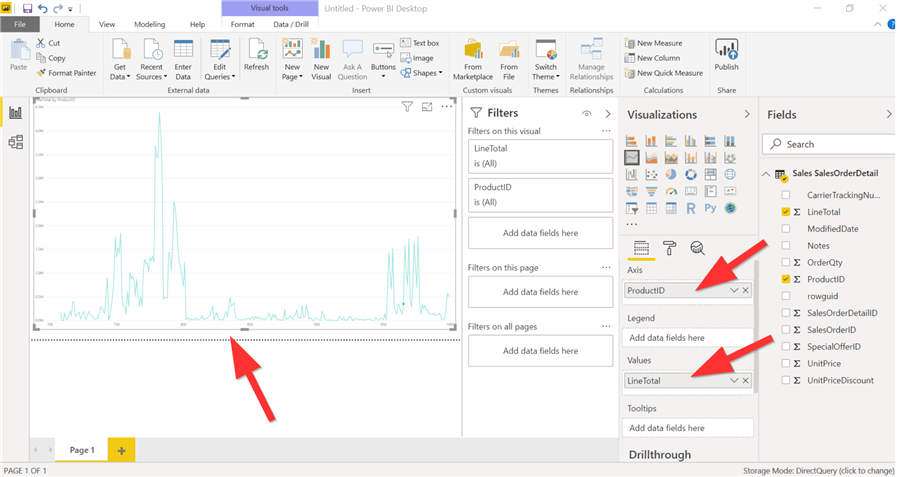Select the Matrix visualization
900x477 pixels.
[671, 208]
